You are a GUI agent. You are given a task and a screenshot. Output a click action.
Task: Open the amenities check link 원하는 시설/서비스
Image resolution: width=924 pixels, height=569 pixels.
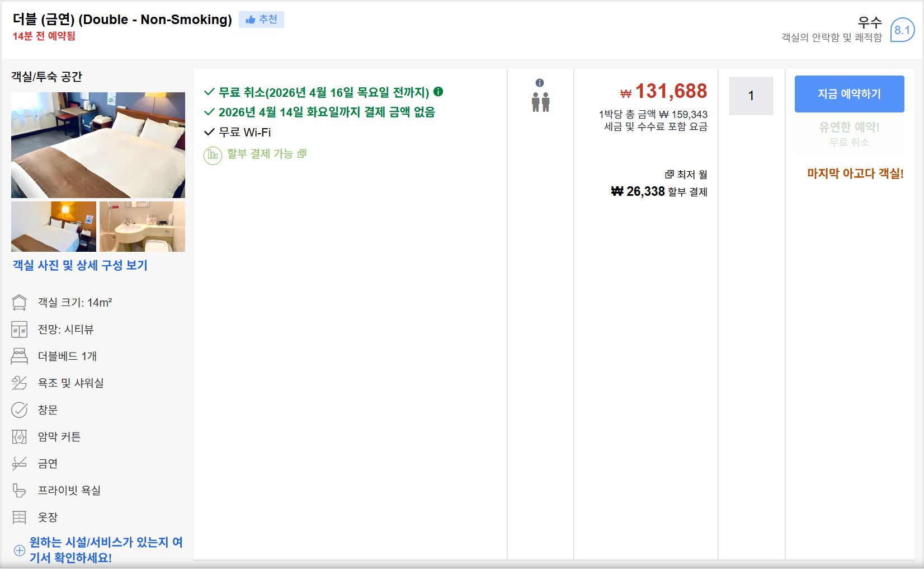(106, 550)
